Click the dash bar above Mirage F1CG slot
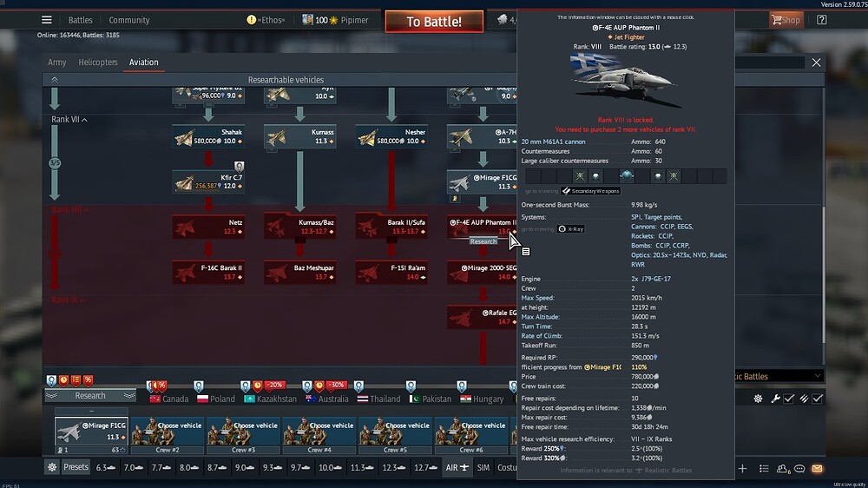This screenshot has height=488, width=868. [x=91, y=411]
